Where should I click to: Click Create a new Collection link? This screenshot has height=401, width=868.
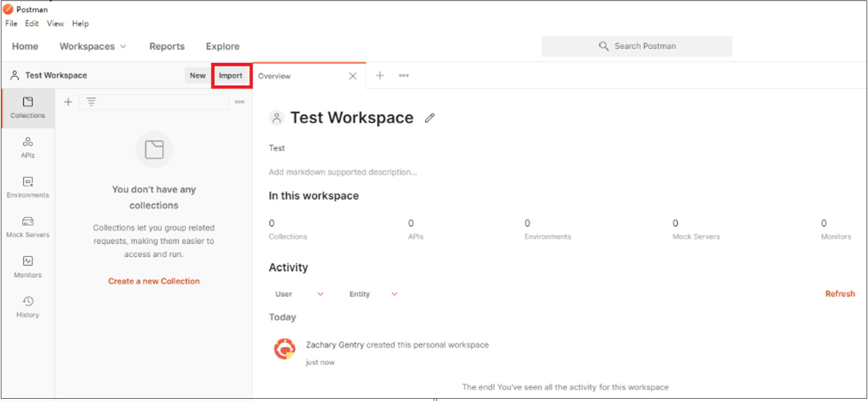154,281
